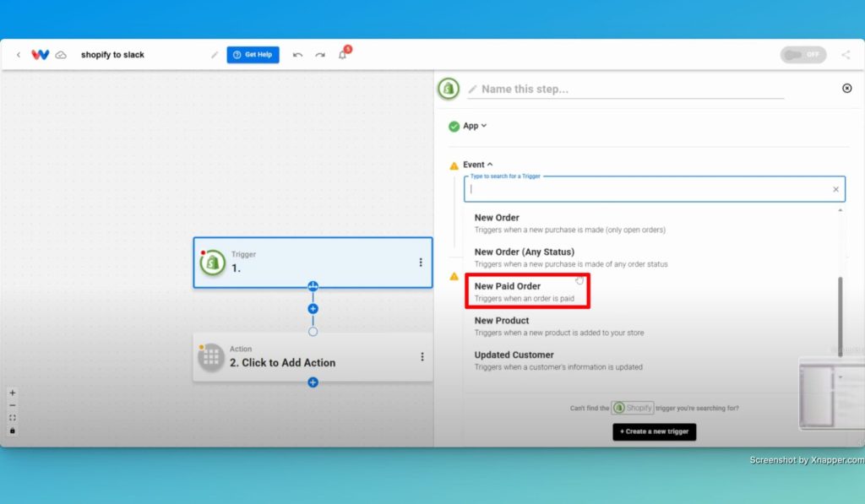
Task: Open the Pabbly W logo home
Action: 41,55
